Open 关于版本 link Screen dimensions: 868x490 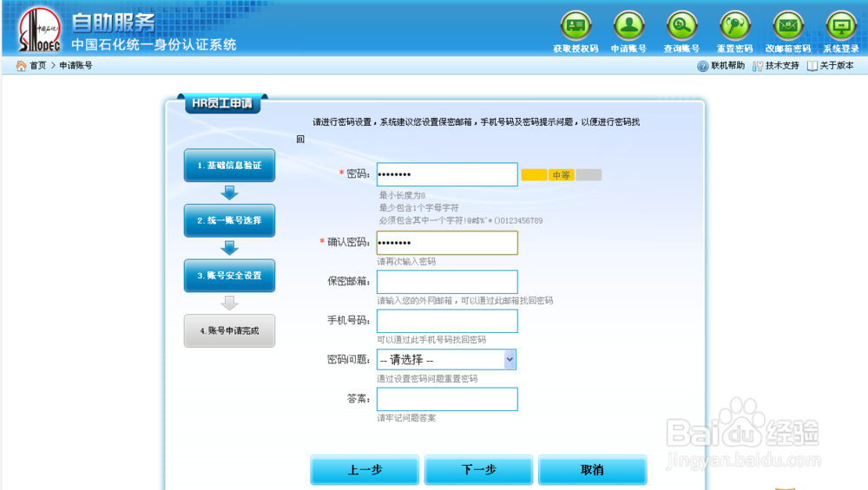click(837, 65)
